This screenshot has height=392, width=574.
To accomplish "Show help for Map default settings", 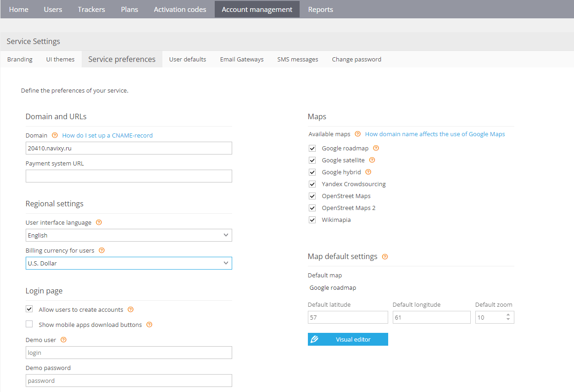I will [x=385, y=256].
